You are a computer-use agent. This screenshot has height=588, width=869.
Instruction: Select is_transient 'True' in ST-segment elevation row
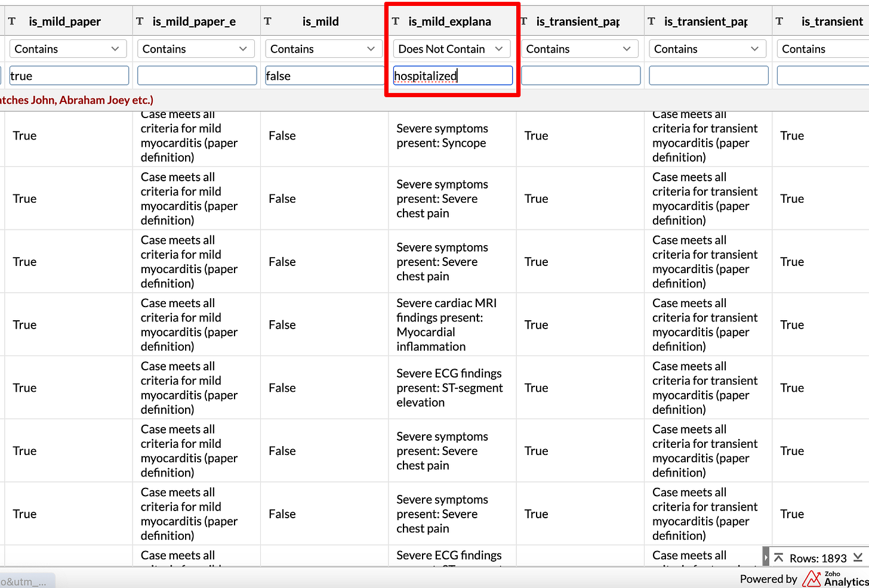[x=821, y=388]
